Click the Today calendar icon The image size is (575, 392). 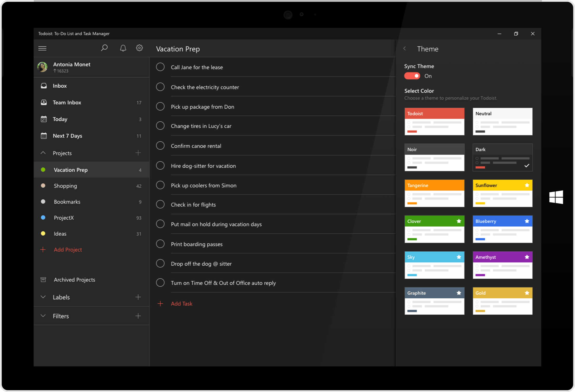44,119
